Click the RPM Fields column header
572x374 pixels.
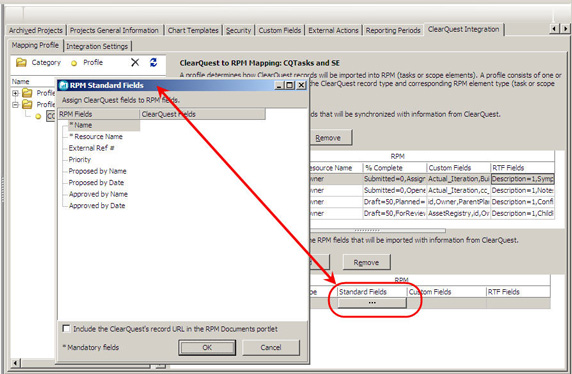pos(98,114)
